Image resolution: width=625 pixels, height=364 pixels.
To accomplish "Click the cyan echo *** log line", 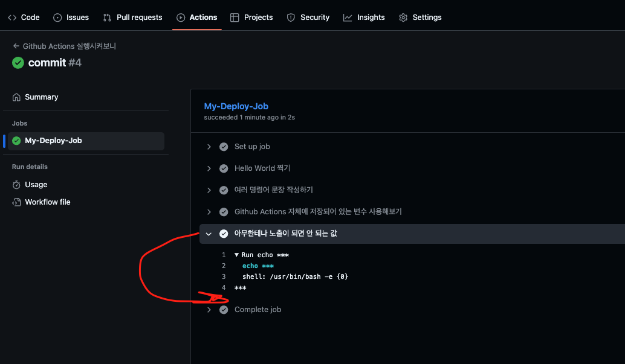I will (258, 266).
